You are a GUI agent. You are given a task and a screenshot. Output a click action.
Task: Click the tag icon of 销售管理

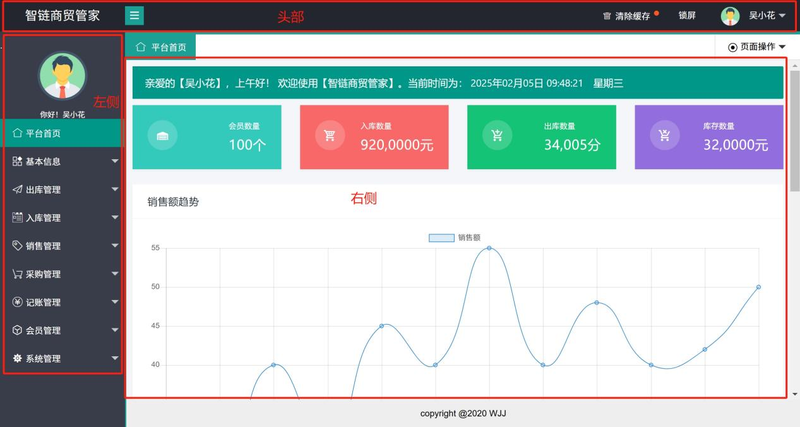pyautogui.click(x=17, y=245)
